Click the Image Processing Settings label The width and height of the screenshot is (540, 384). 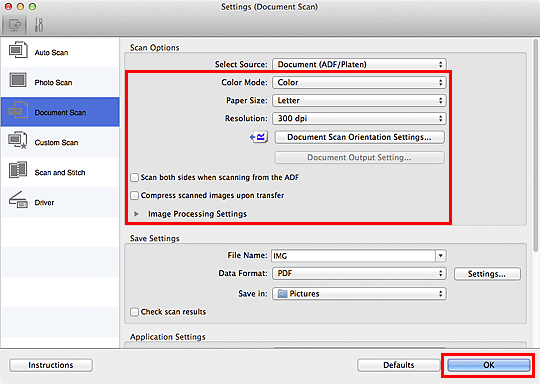(x=197, y=214)
